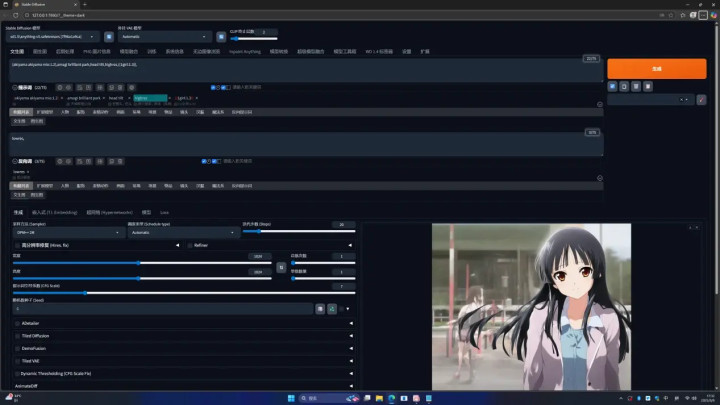Collapse the negative prompt helper panel
Viewport: 720px width, 405px height.
tap(15, 161)
